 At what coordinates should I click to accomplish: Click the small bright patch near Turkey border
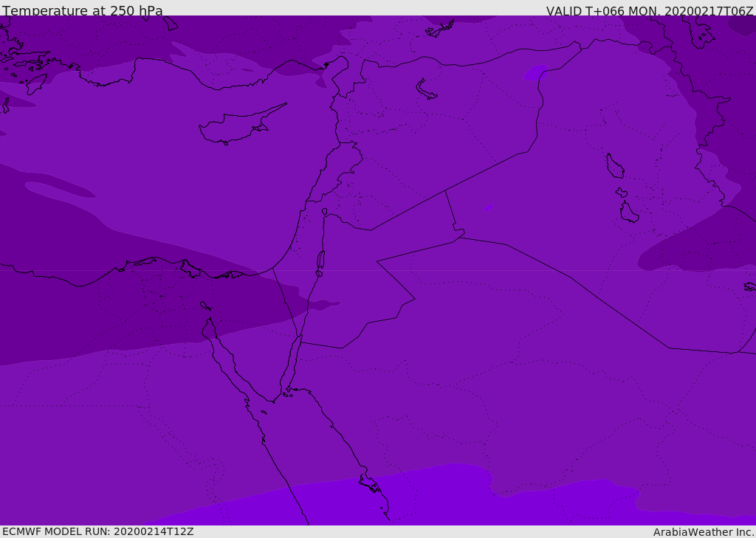[x=535, y=72]
